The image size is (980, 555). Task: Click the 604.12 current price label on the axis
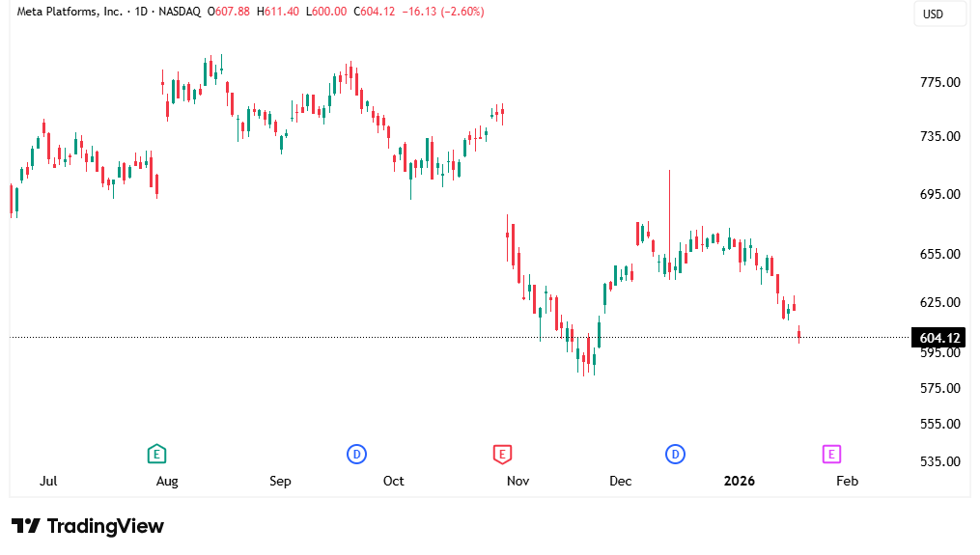939,338
